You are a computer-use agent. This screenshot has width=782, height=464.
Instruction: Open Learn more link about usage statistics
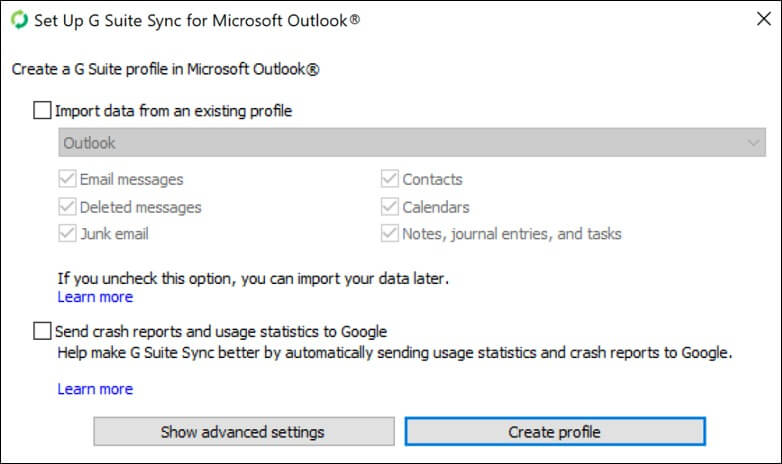(95, 389)
